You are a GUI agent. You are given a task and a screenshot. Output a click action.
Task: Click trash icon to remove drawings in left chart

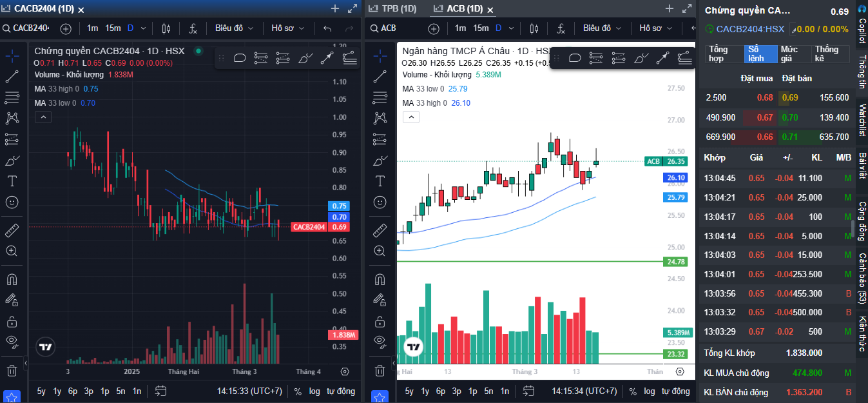pyautogui.click(x=12, y=370)
